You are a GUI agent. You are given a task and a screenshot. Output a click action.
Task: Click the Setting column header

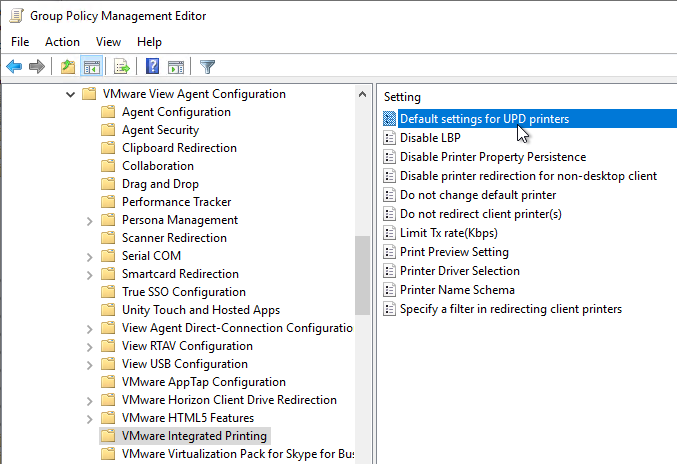tap(402, 97)
